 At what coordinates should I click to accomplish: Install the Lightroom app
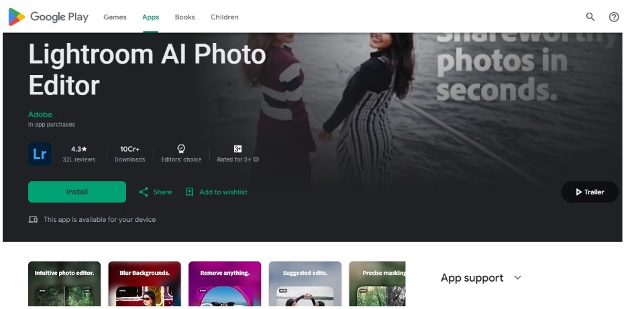click(76, 192)
